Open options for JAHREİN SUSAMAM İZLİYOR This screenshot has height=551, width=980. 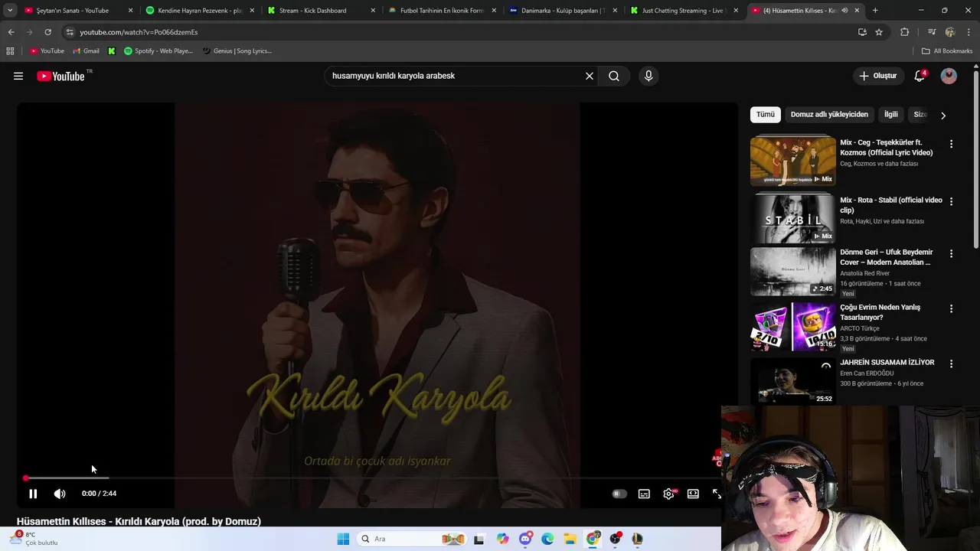[x=951, y=364]
